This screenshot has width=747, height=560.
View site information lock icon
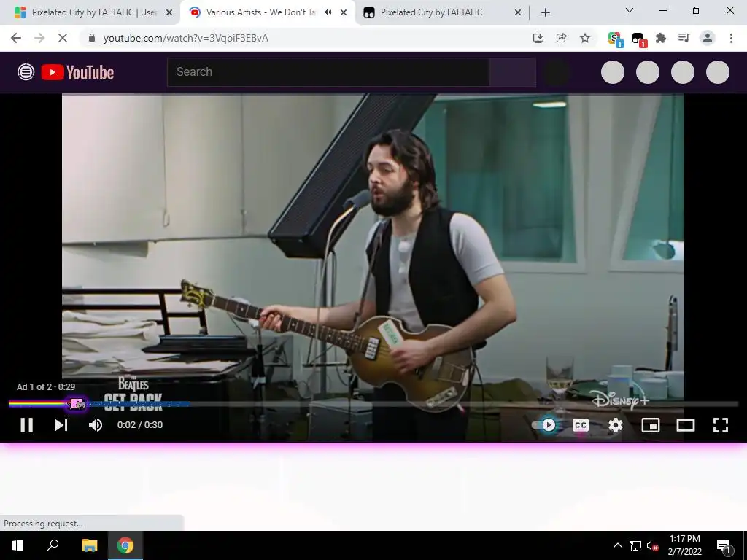pos(92,38)
